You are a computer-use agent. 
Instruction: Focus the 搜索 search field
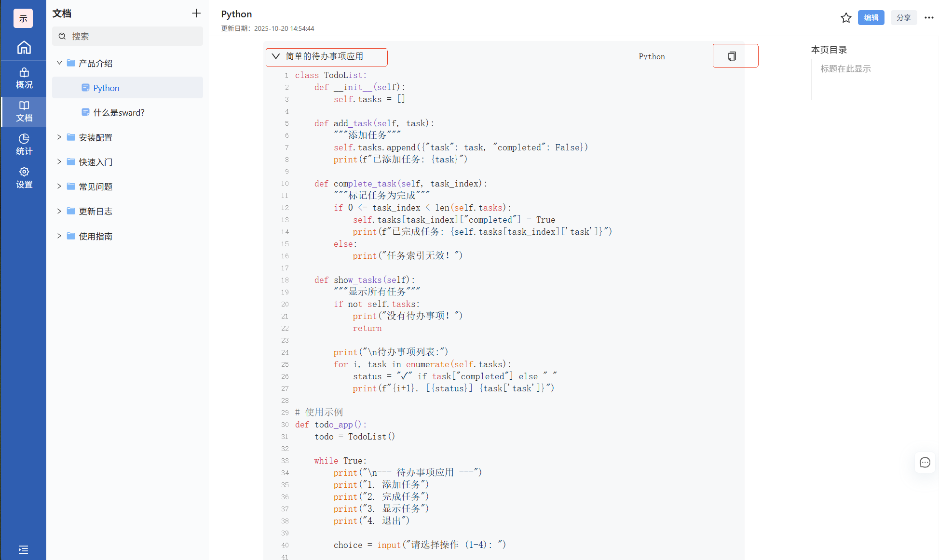pos(128,36)
